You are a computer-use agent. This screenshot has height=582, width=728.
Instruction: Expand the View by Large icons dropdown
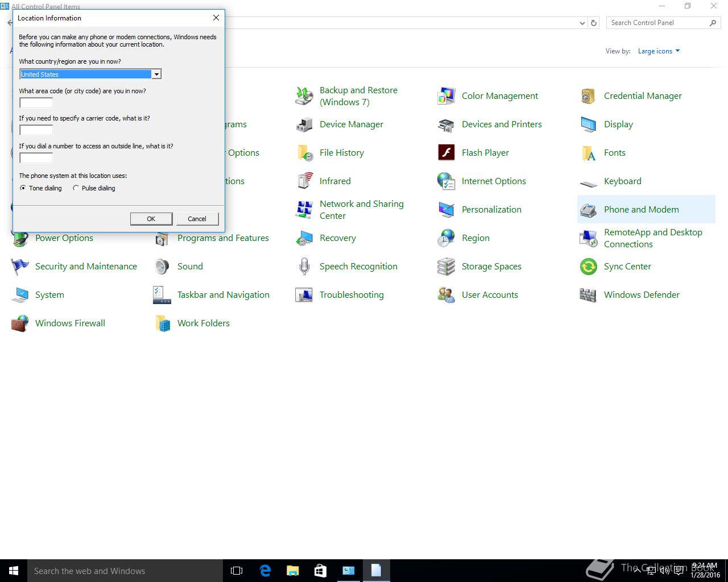tap(659, 51)
